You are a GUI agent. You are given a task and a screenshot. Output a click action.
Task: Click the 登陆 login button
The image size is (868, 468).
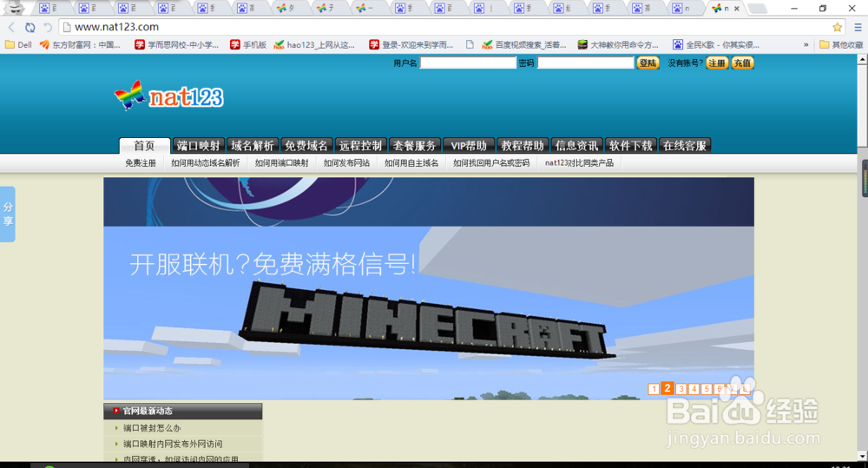click(648, 63)
